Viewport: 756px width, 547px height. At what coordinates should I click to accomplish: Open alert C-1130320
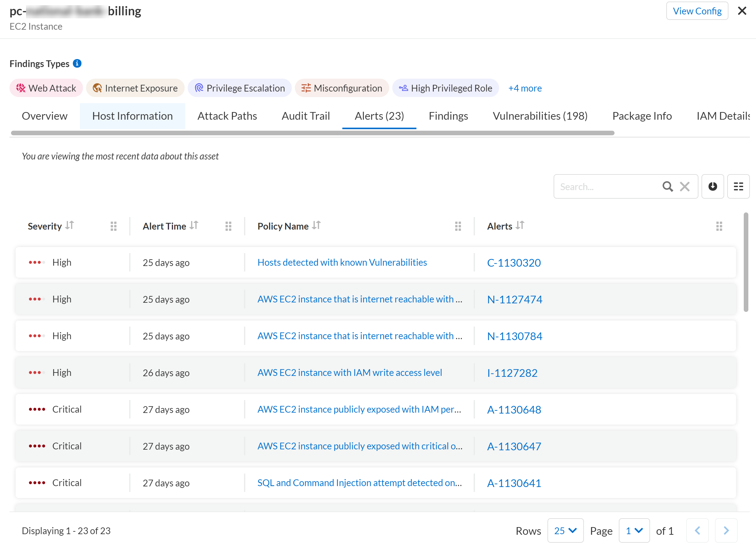(x=514, y=263)
